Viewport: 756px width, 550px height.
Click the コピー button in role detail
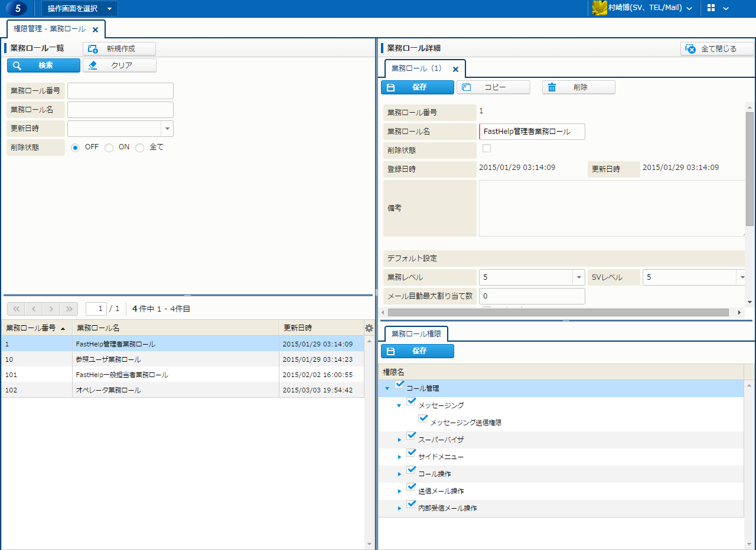[493, 87]
